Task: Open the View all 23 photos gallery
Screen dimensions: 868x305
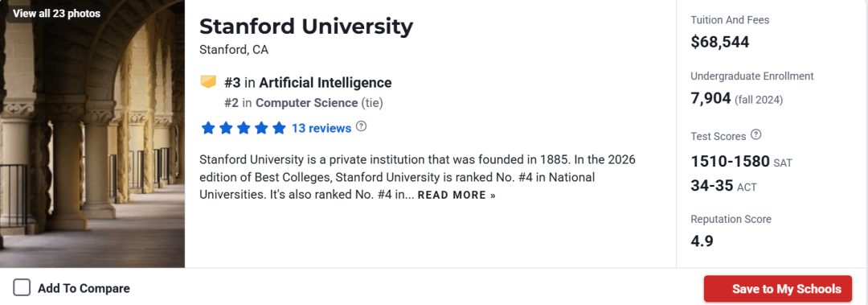Action: [x=56, y=14]
